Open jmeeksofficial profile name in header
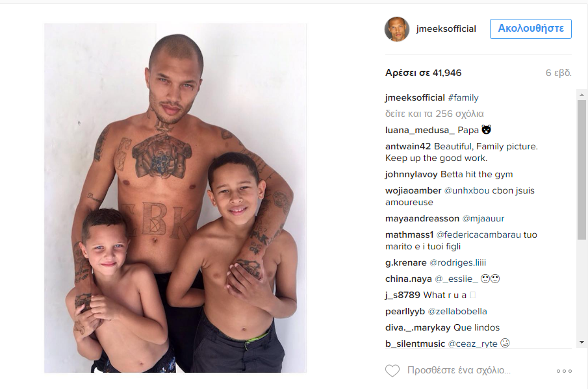The width and height of the screenshot is (588, 389). click(x=446, y=29)
